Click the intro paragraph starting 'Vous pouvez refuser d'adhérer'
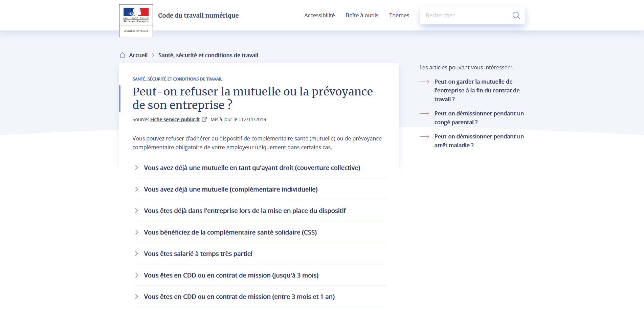Viewport: 644px width, 310px height. point(257,143)
